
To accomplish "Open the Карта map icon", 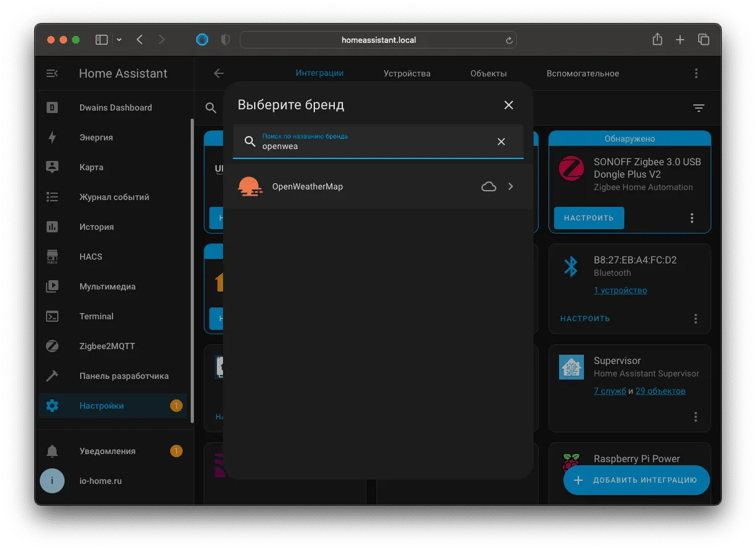I will pyautogui.click(x=52, y=167).
